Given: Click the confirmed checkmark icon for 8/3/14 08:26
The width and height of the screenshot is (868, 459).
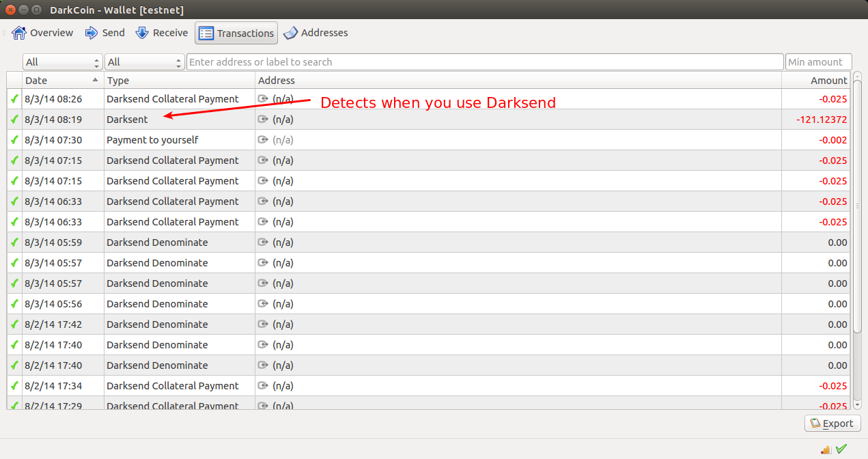Looking at the screenshot, I should pos(14,99).
